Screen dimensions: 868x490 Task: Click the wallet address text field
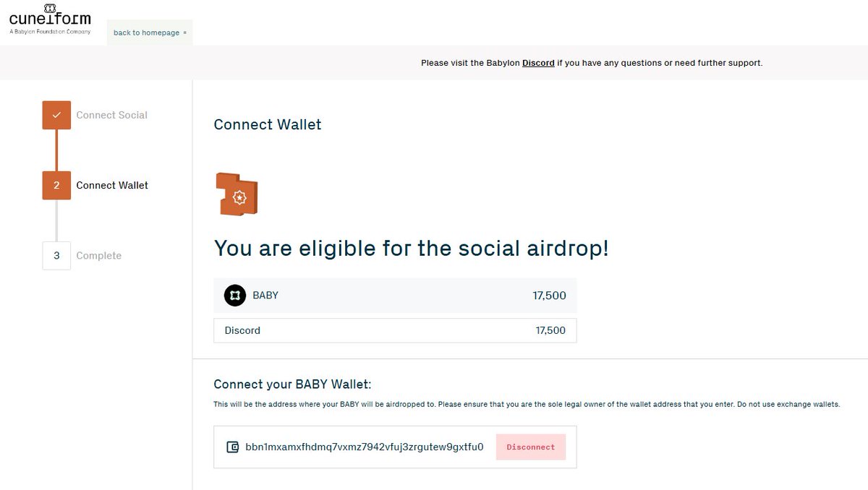click(x=395, y=447)
